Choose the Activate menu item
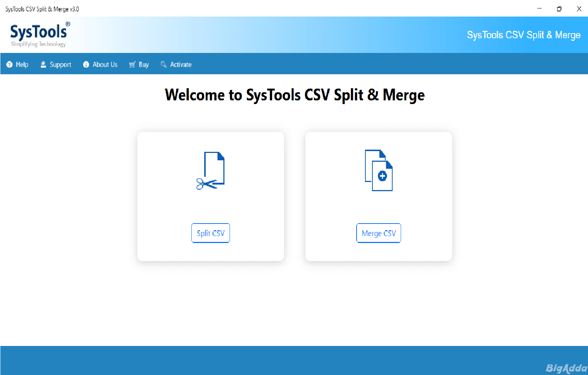 coord(176,65)
